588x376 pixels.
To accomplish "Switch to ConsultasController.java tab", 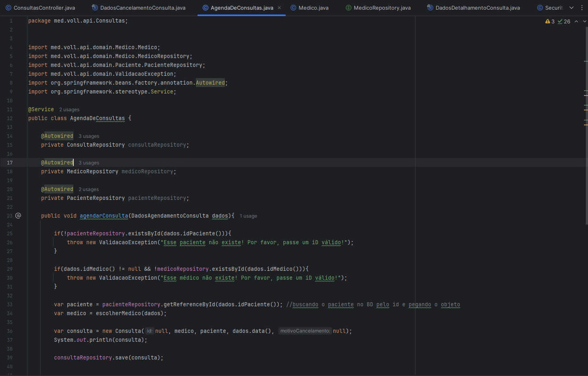I will coord(40,8).
